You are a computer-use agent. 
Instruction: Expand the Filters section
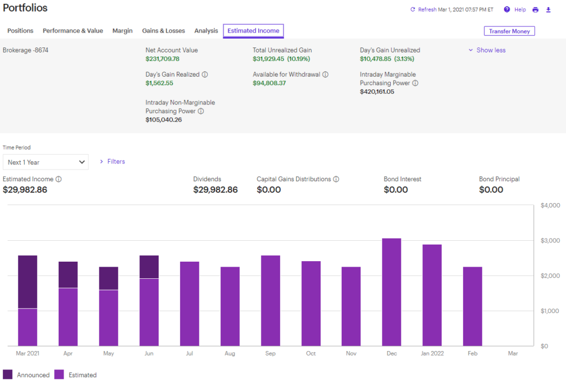coord(112,161)
